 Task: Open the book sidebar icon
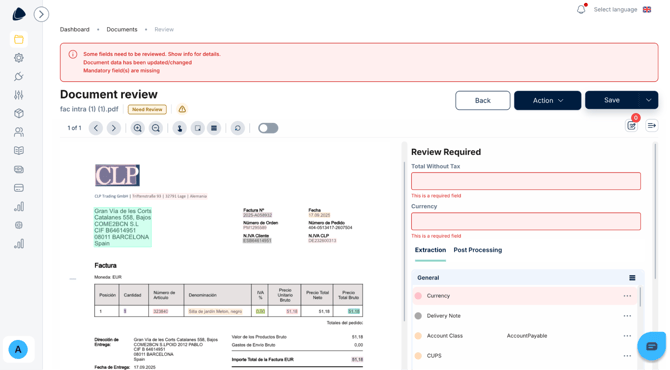(x=19, y=150)
